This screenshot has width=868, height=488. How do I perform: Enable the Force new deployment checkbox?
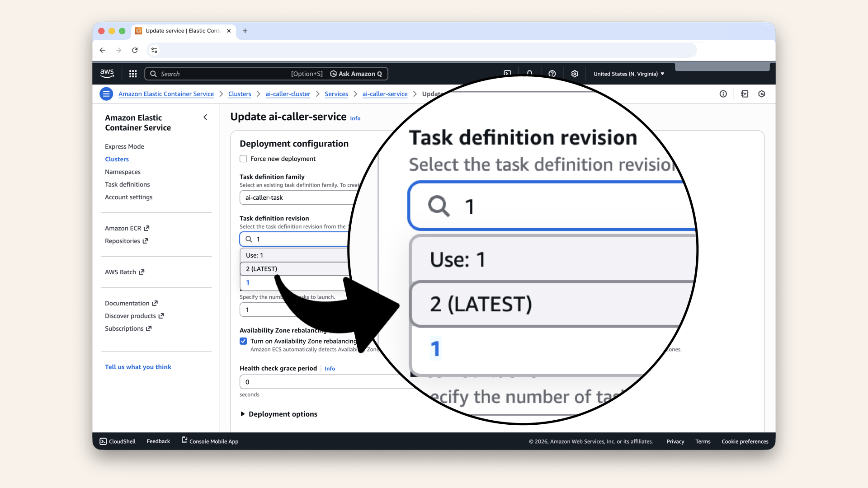(x=243, y=159)
